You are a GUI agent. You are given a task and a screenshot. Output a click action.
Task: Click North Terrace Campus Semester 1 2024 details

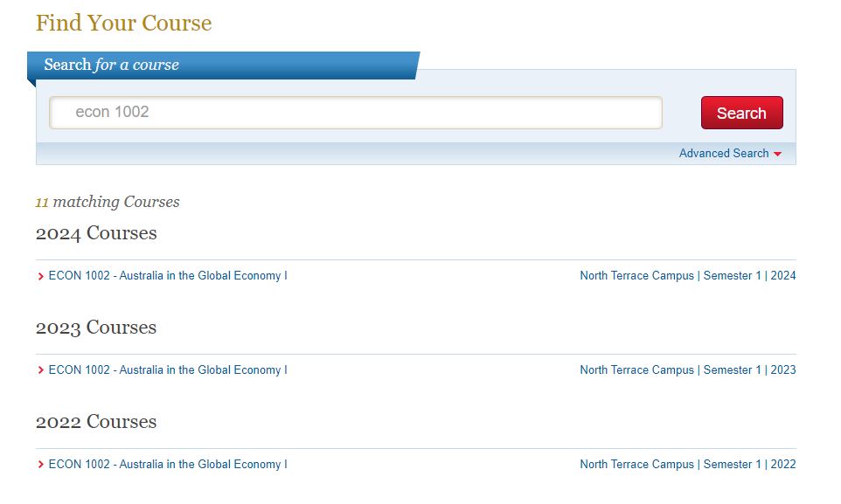(x=687, y=275)
